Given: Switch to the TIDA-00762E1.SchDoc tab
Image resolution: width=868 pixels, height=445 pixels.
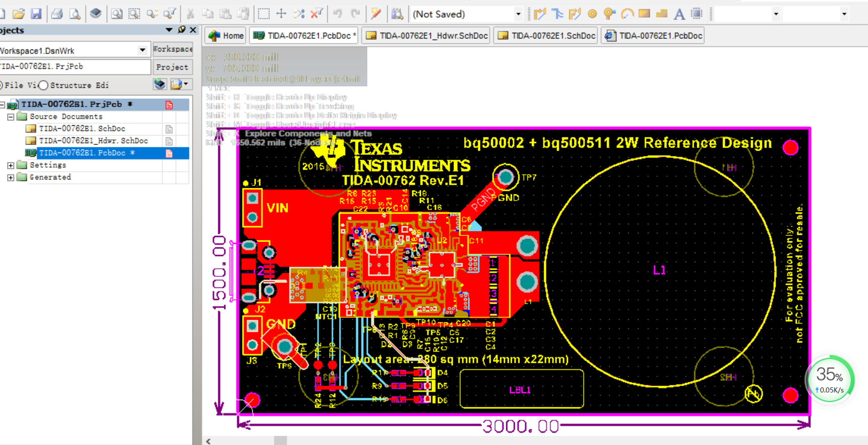Looking at the screenshot, I should point(546,35).
